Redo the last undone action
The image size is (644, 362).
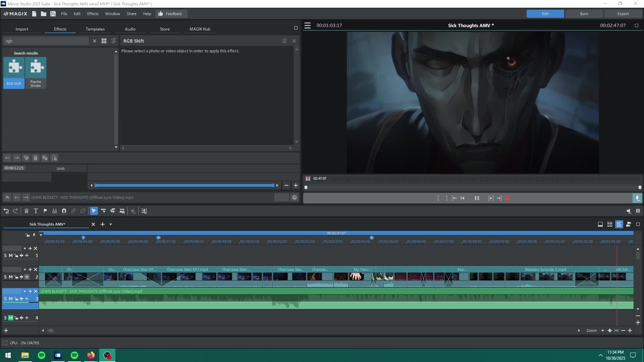(x=15, y=211)
